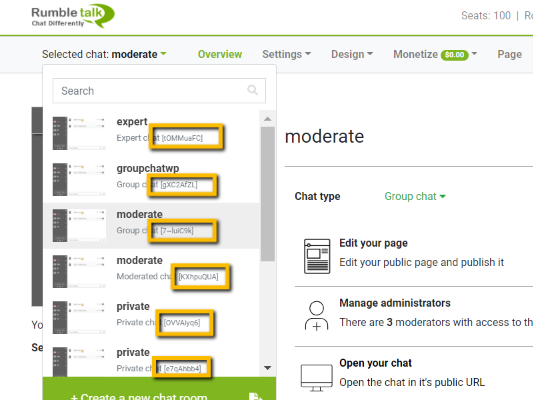This screenshot has height=400, width=533.
Task: Select the moderate Moderated chat room
Action: [x=152, y=272]
